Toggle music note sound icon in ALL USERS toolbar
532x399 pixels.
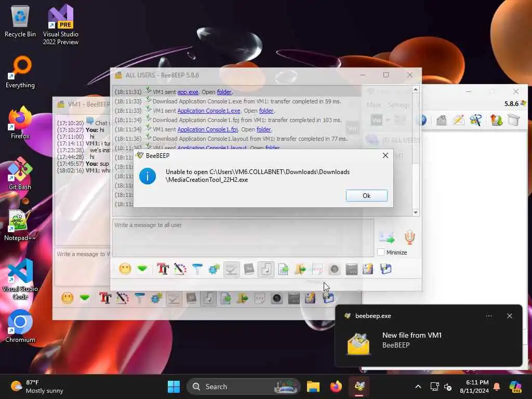click(265, 269)
